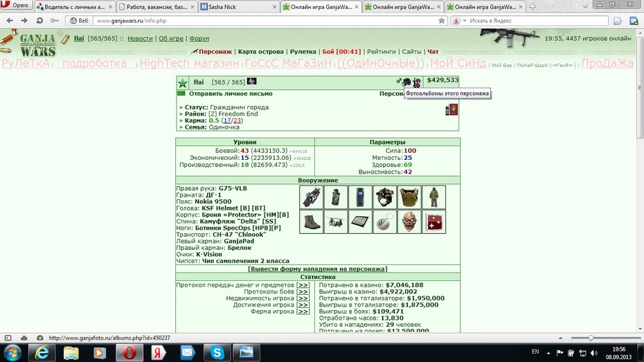Screen dimensions: 644x362
Task: Open the self-healing chip medkit icon
Action: click(433, 221)
